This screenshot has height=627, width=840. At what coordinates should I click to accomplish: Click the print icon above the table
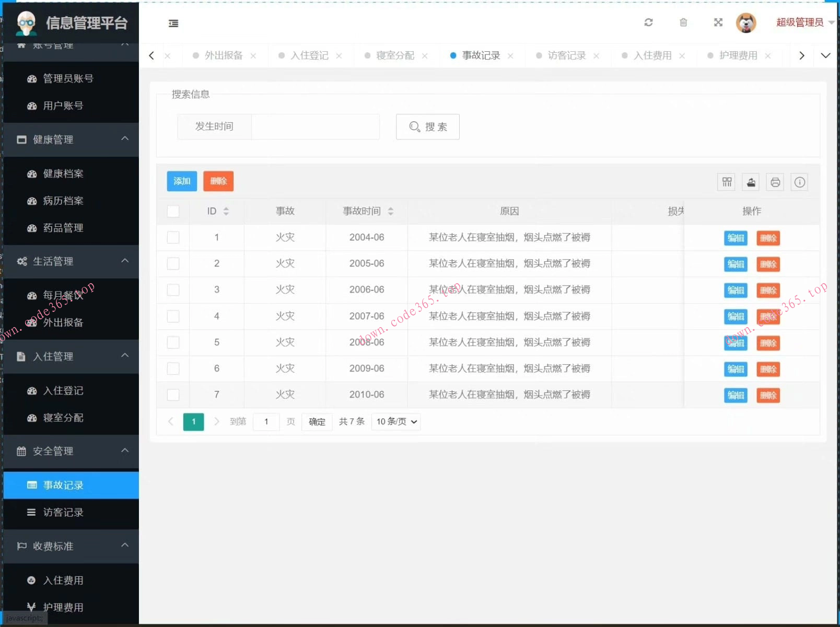[775, 182]
